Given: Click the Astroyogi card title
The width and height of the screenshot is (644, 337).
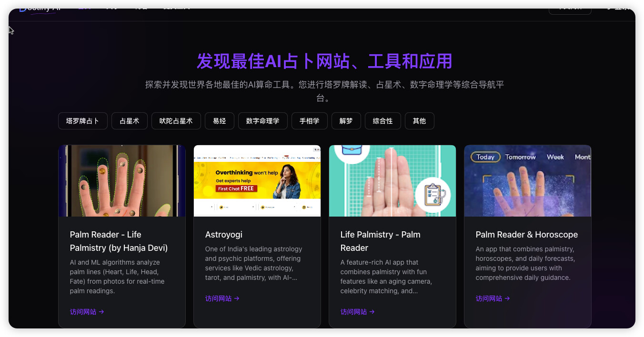Looking at the screenshot, I should coord(224,235).
